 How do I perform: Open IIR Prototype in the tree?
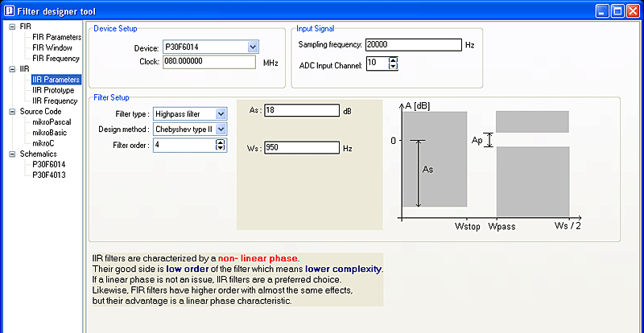(53, 90)
